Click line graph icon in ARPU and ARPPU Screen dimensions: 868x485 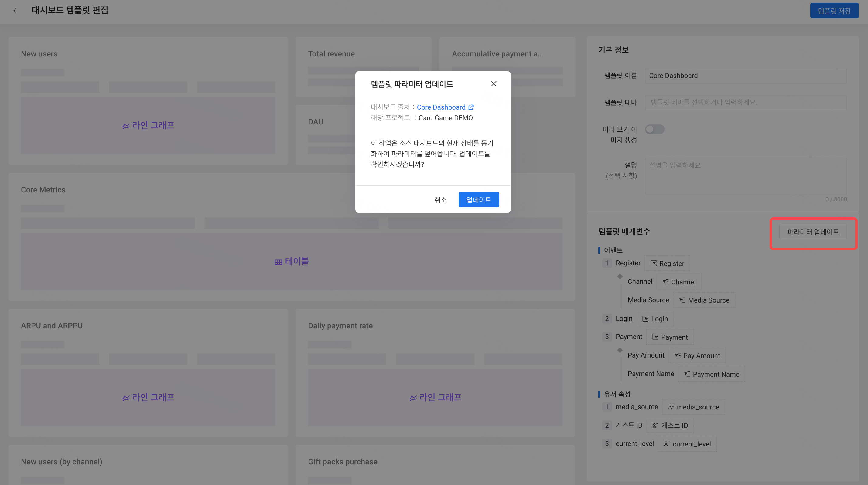[126, 398]
